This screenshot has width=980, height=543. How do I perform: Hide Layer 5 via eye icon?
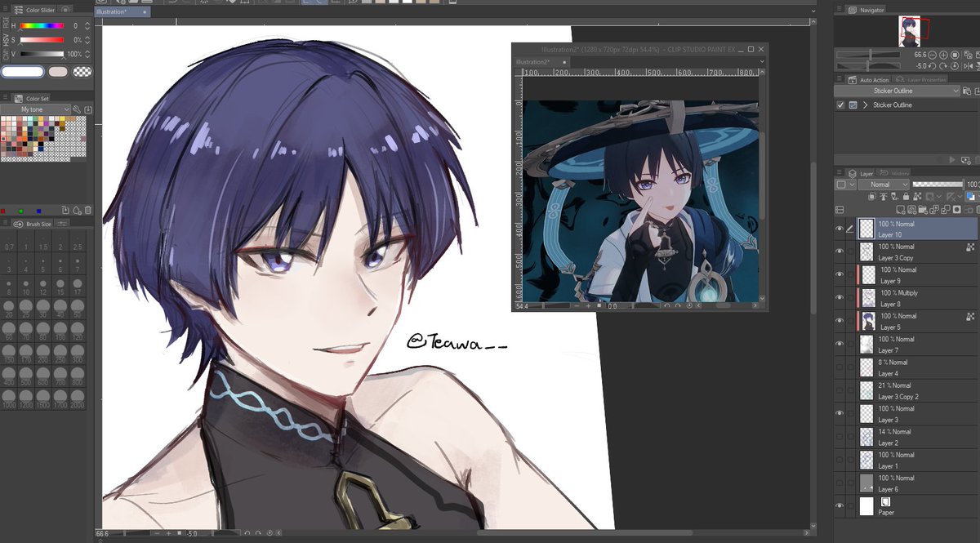coord(839,321)
